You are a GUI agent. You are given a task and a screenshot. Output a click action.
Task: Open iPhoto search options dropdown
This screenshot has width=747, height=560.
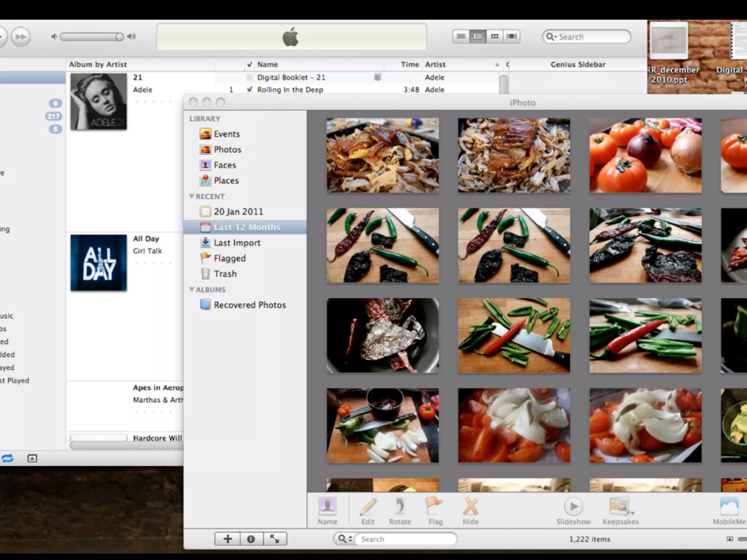pos(345,539)
